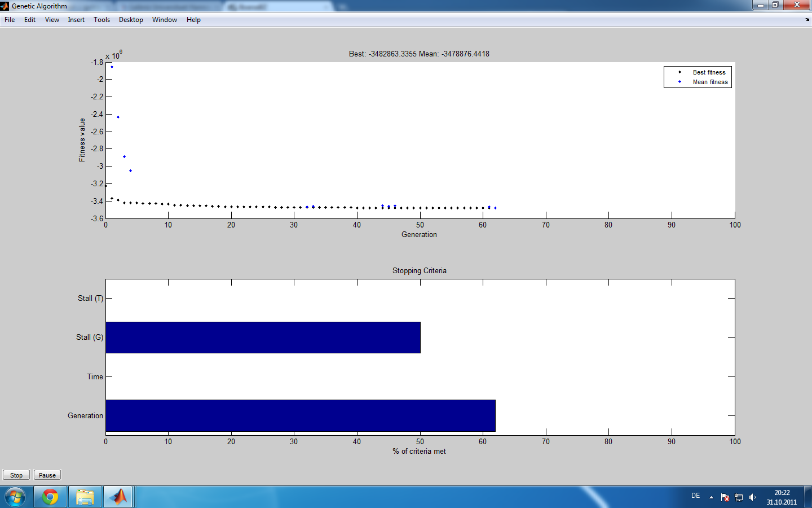Open the Desktop menu
812x508 pixels.
click(131, 20)
